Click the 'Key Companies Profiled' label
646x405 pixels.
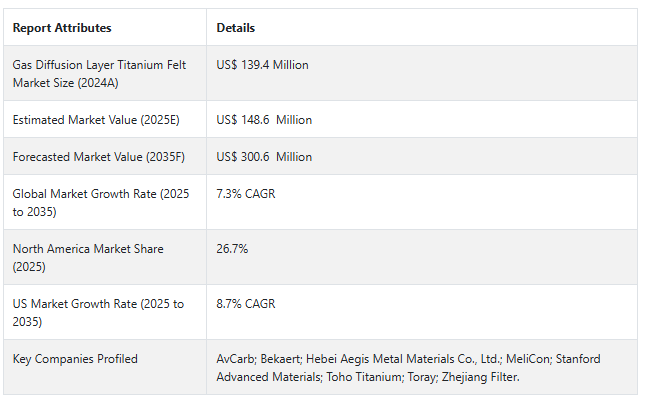click(x=75, y=359)
